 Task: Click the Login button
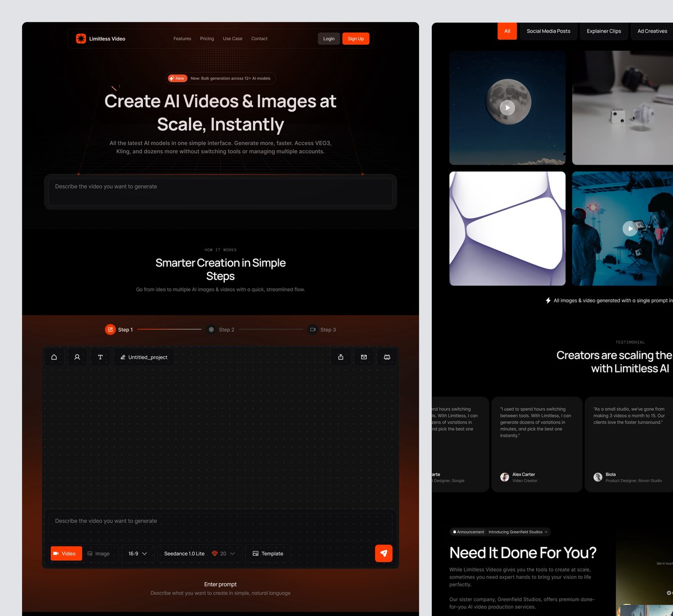329,39
